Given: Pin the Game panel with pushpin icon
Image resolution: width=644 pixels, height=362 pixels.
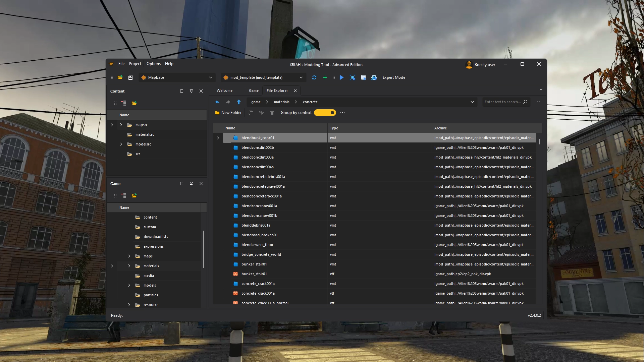Looking at the screenshot, I should point(191,184).
